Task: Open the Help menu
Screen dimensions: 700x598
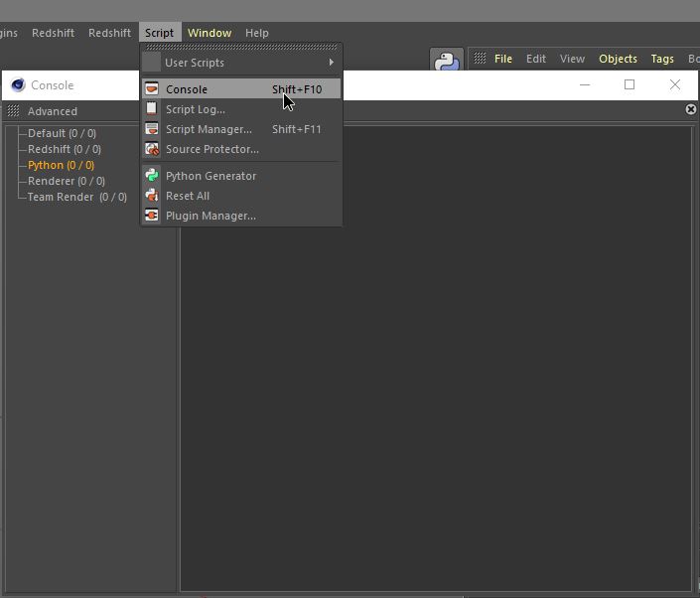Action: pos(256,33)
